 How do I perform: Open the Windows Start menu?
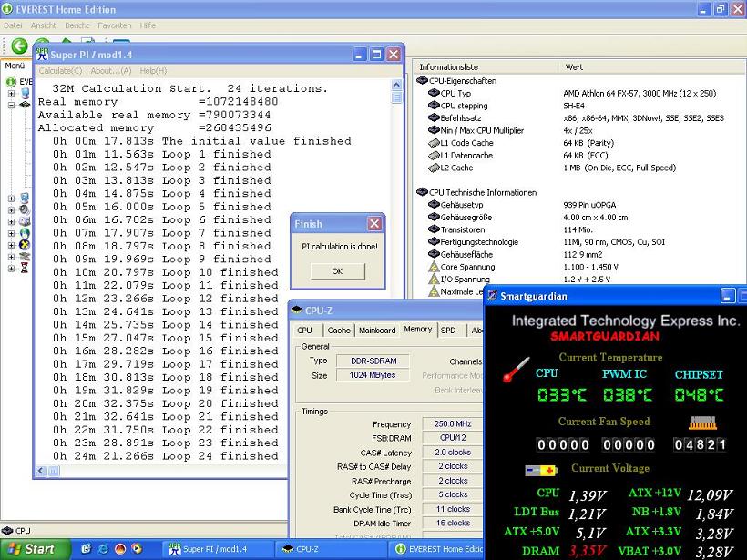[35, 549]
